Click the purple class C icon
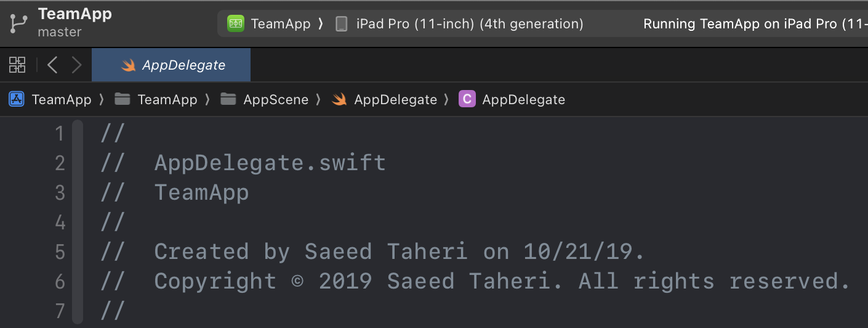This screenshot has width=868, height=328. [x=467, y=99]
